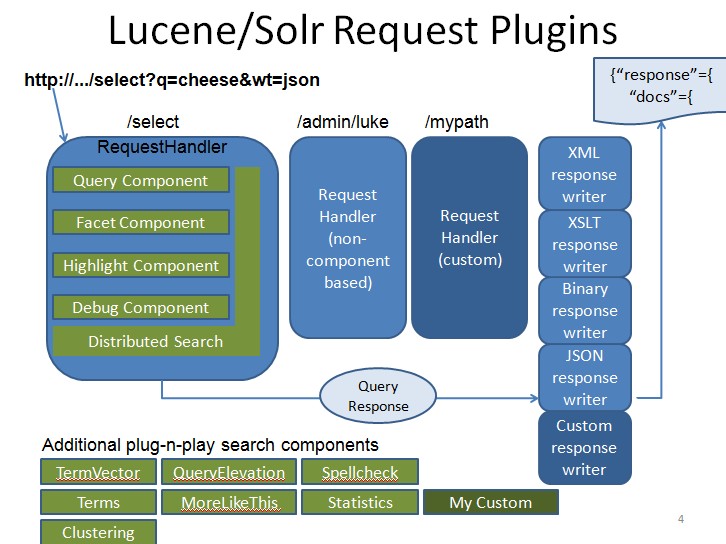726x544 pixels.
Task: Click the XSLT response writer box
Action: (x=585, y=244)
